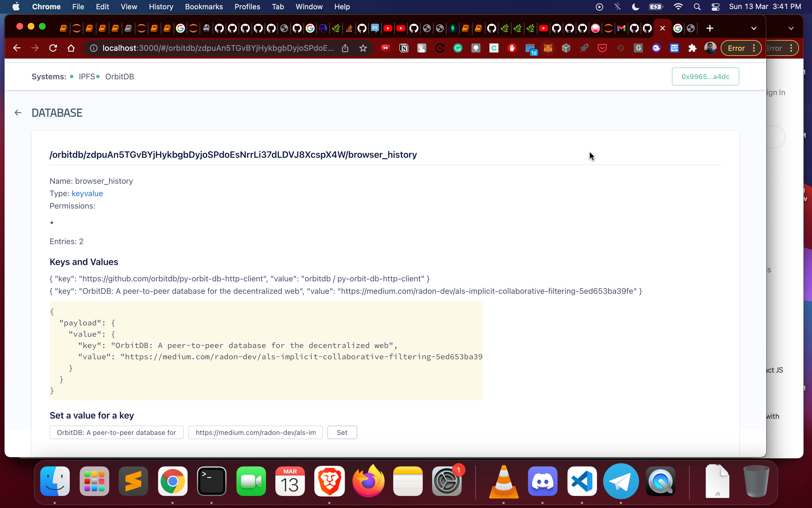
Task: Open the browser Home page
Action: click(x=71, y=48)
